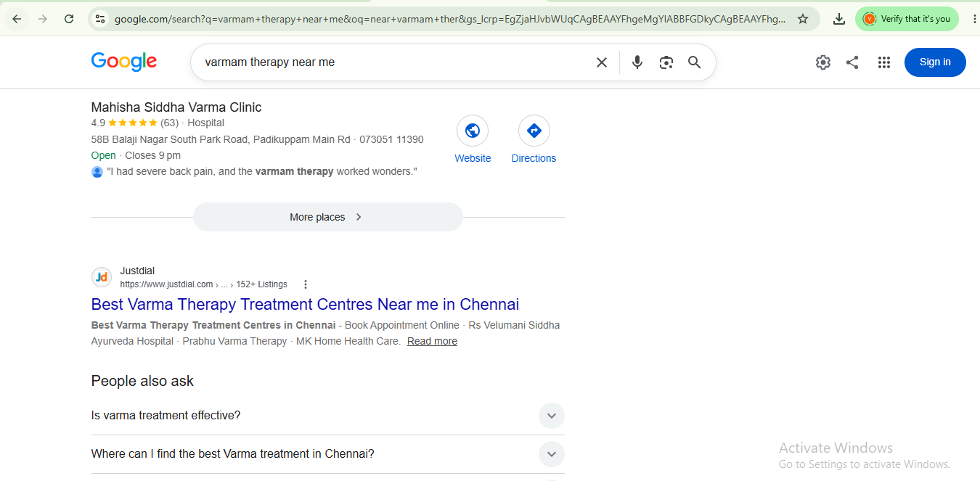Image resolution: width=980 pixels, height=481 pixels.
Task: Click the Verify that it's you button
Action: [907, 19]
